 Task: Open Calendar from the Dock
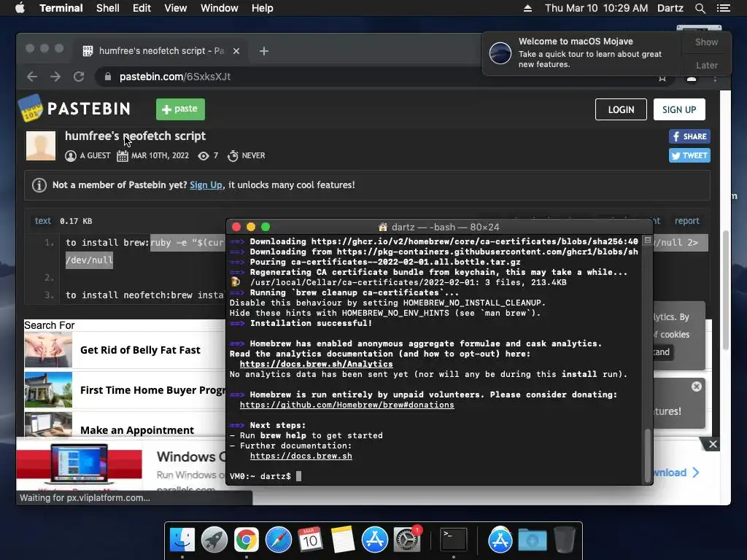[x=310, y=540]
